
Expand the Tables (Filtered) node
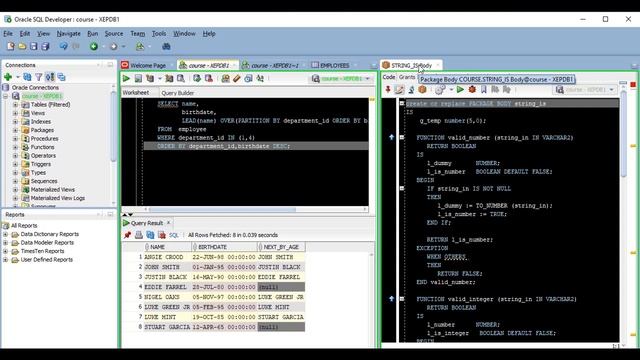15,104
